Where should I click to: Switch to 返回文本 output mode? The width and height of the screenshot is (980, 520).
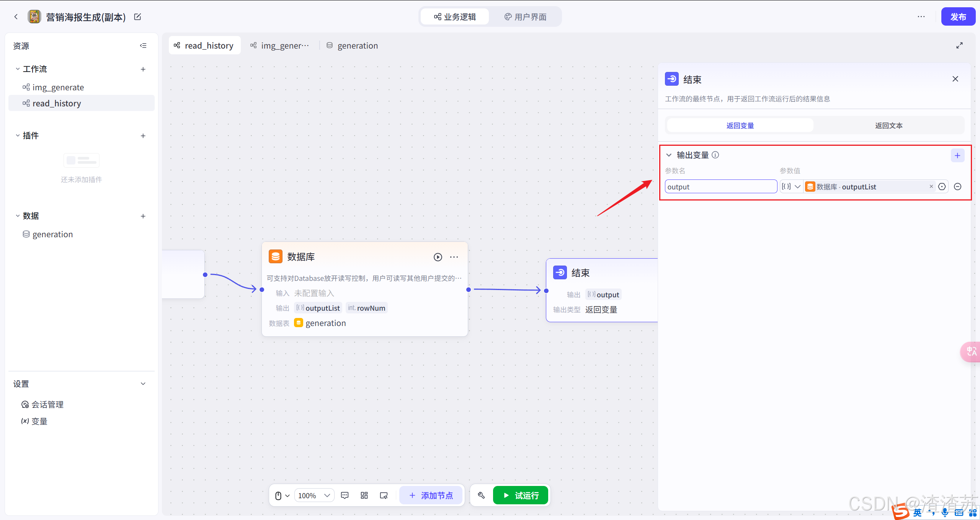point(889,126)
